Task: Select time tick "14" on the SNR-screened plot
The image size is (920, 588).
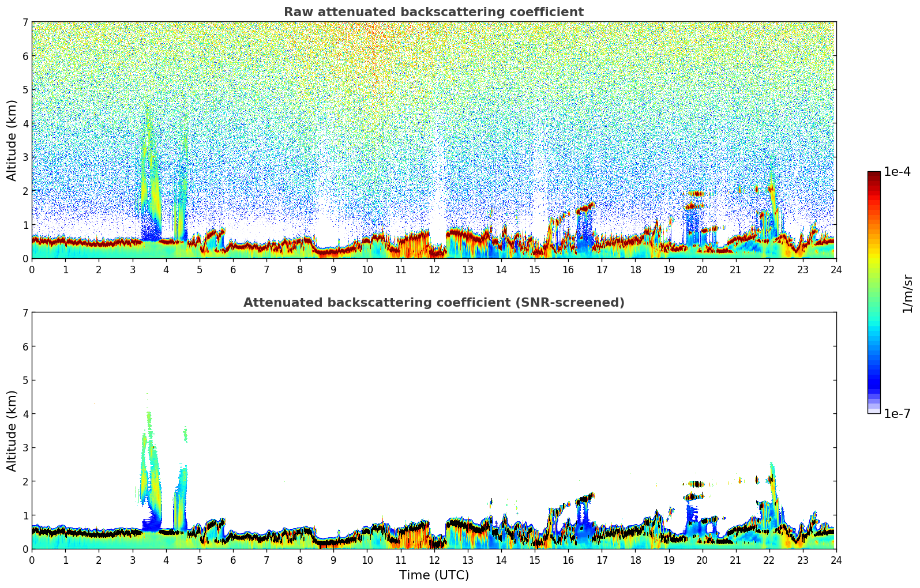Action: [501, 560]
